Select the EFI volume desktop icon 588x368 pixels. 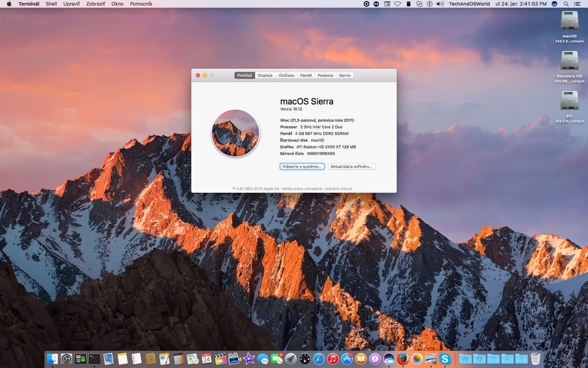tap(569, 100)
